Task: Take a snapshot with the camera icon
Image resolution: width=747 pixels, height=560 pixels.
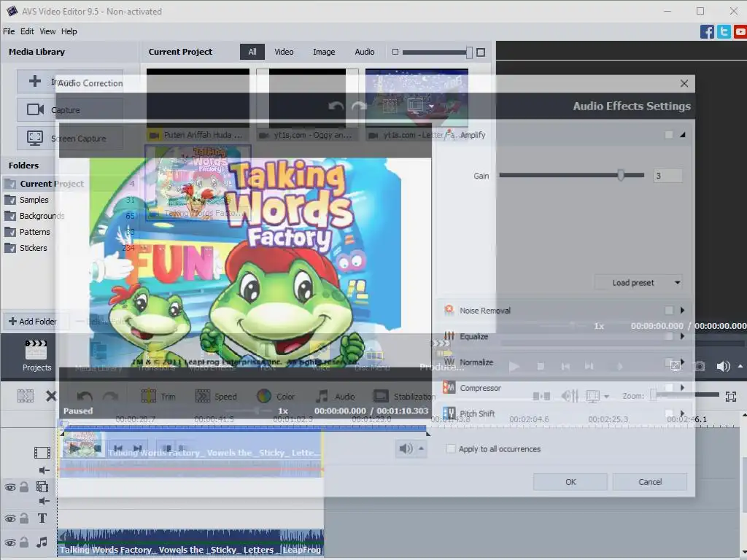Action: pyautogui.click(x=700, y=366)
